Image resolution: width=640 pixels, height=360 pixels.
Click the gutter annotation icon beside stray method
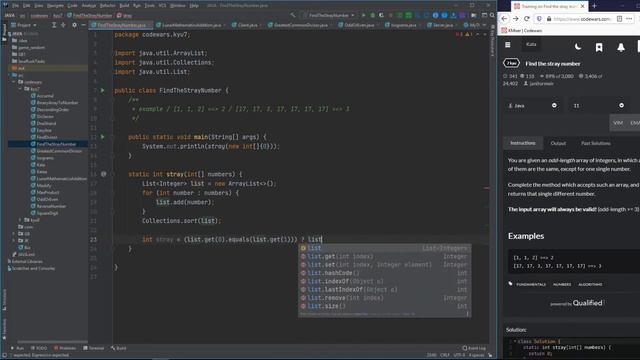pos(104,174)
